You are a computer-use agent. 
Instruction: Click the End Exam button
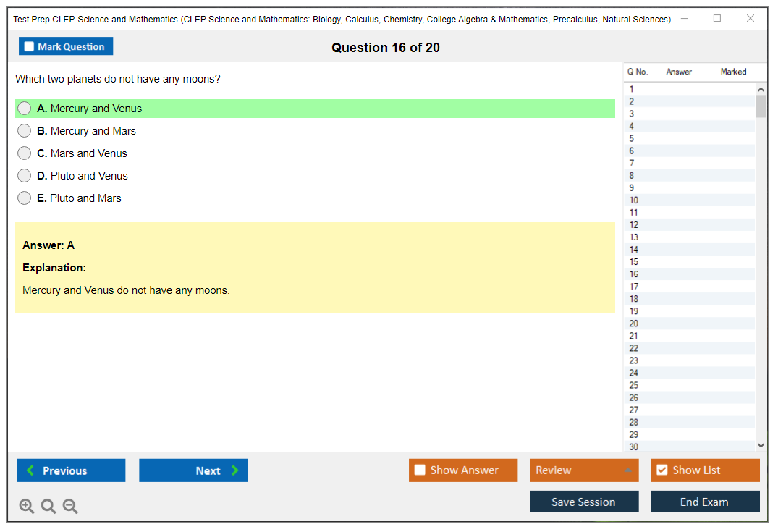pyautogui.click(x=705, y=502)
